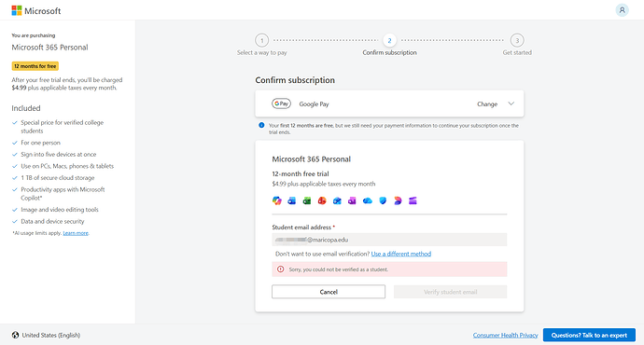Open the account profile avatar

622,10
